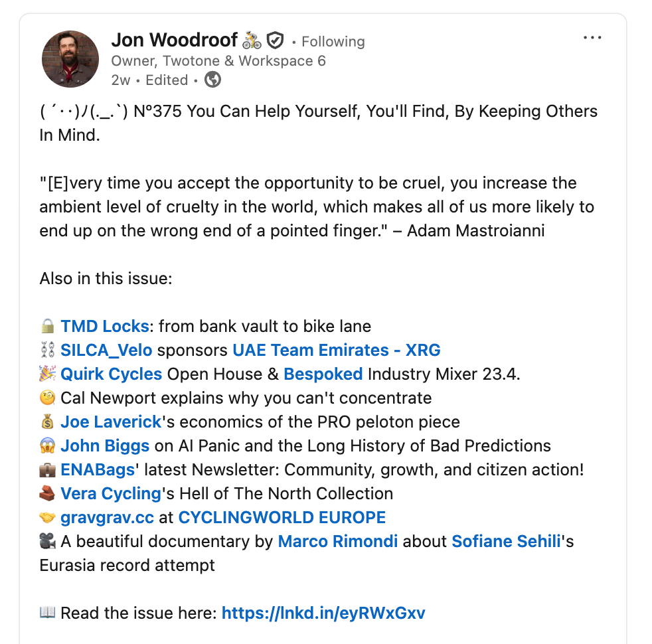Open Jon Woodroof's profile name link

174,40
